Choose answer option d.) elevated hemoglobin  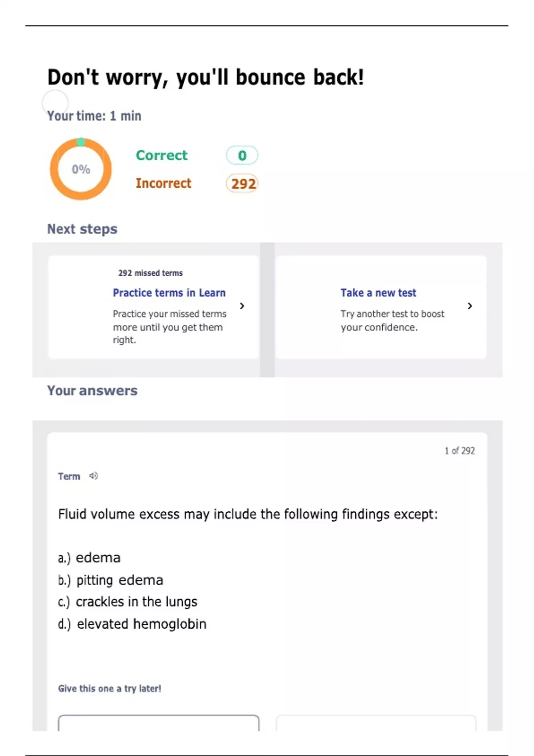(x=132, y=624)
